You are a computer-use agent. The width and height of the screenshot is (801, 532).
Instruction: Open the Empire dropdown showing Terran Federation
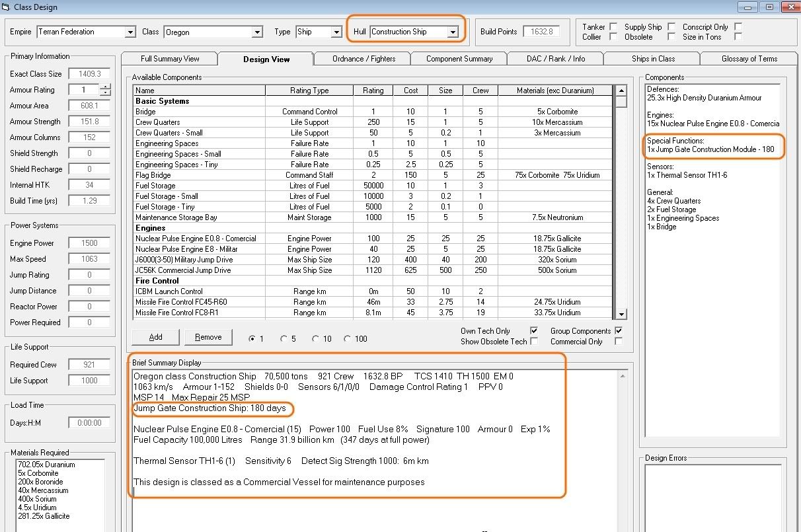pos(130,32)
